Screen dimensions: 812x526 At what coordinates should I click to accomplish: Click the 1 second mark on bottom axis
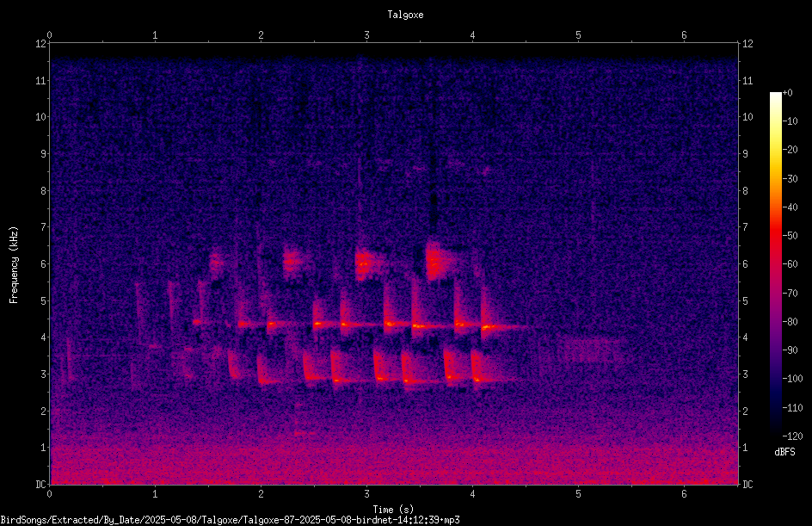pos(155,494)
